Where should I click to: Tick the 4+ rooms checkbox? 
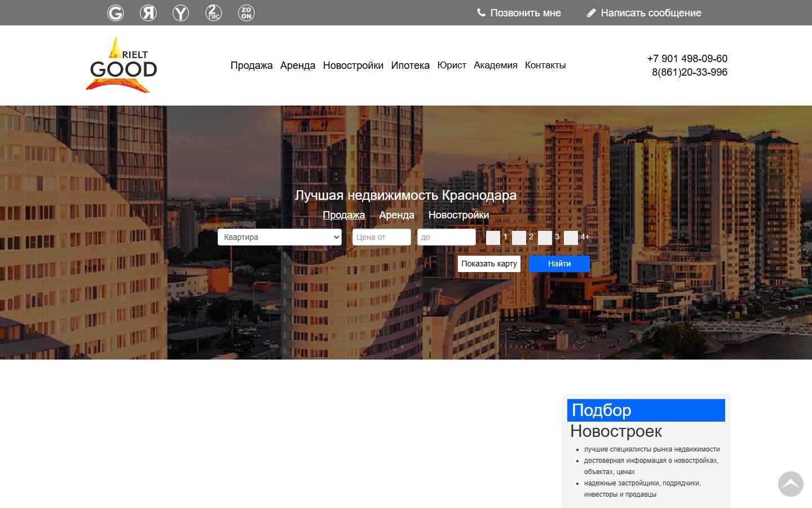pyautogui.click(x=571, y=238)
